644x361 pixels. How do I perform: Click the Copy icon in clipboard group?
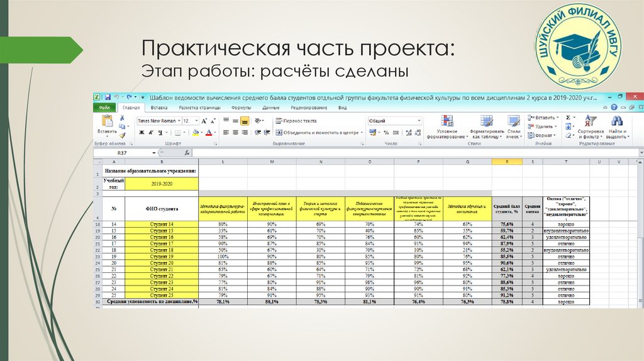click(x=122, y=126)
